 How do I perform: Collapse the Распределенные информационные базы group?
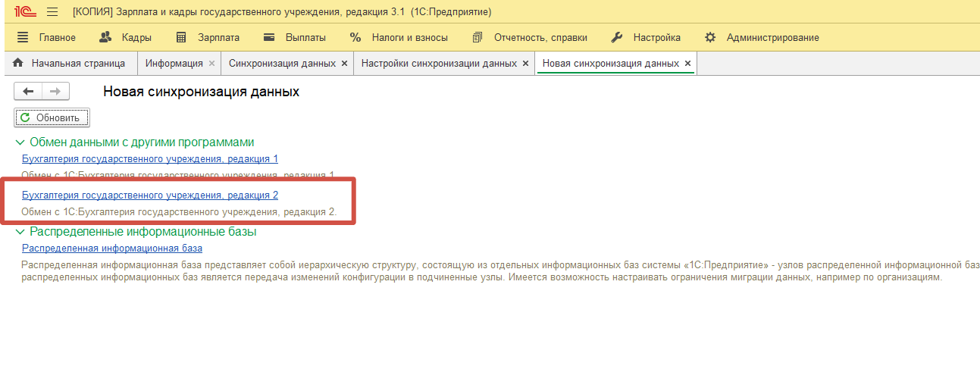click(20, 231)
